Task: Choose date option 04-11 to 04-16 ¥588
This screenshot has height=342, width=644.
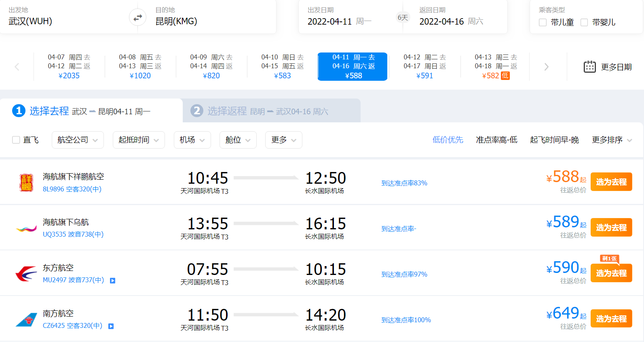Action: (353, 67)
